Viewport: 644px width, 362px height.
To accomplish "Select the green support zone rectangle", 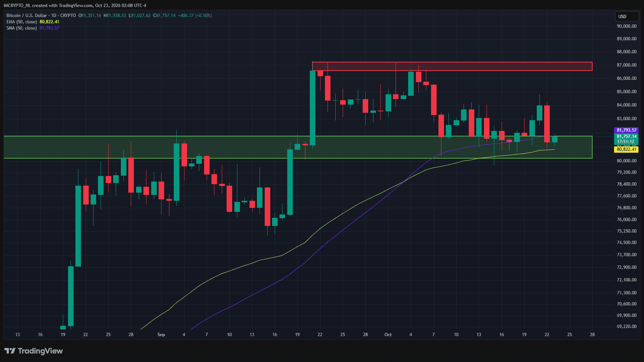I will [x=298, y=147].
